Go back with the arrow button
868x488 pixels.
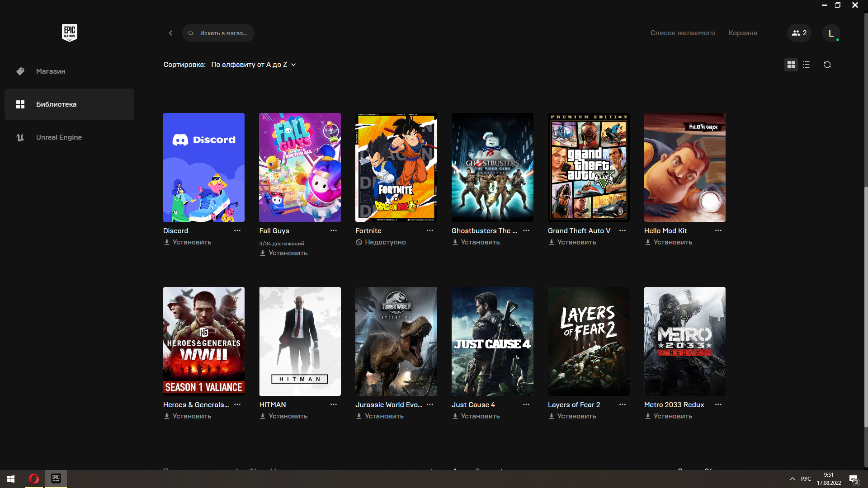tap(170, 33)
